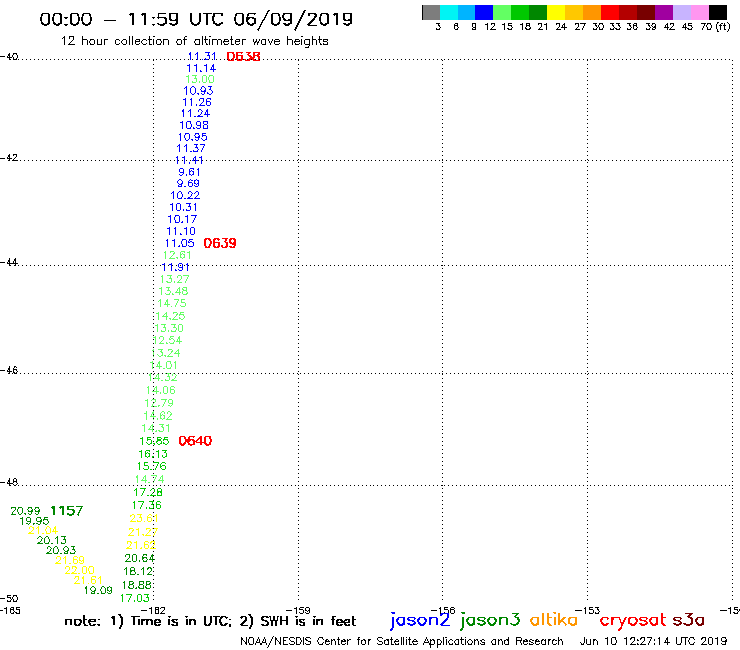Click the 11.31 wave height value
The height and width of the screenshot is (650, 740).
click(x=202, y=57)
